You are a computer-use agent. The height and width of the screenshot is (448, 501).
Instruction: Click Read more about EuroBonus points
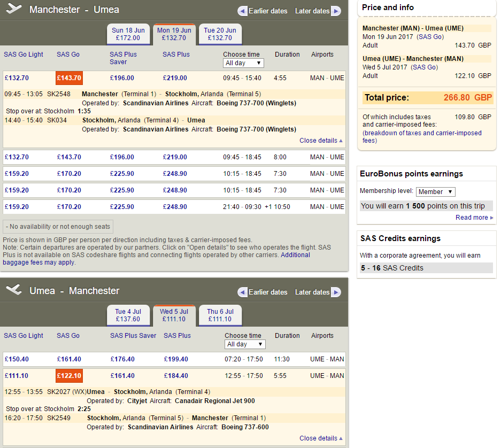coord(474,218)
